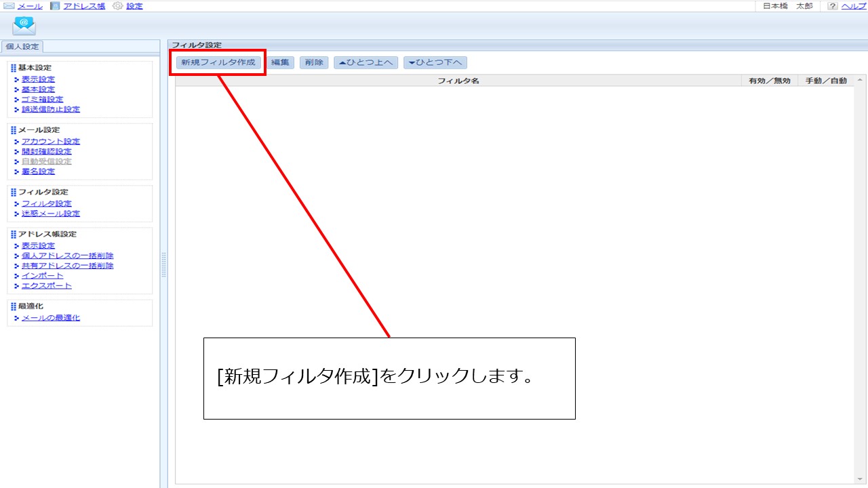Viewport: 868px width, 488px height.
Task: Open 表示設定 under the アドレス帳設定 section
Action: pyautogui.click(x=38, y=246)
